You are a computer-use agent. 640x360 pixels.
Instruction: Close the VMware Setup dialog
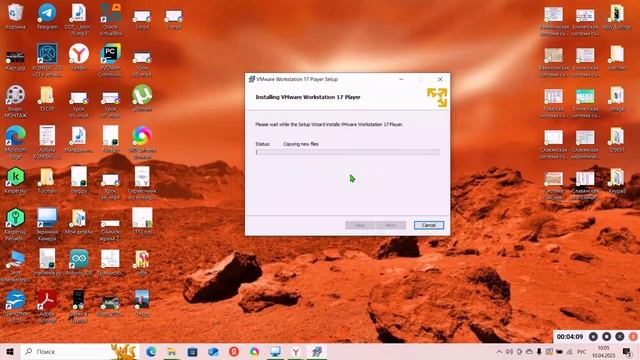tap(440, 79)
